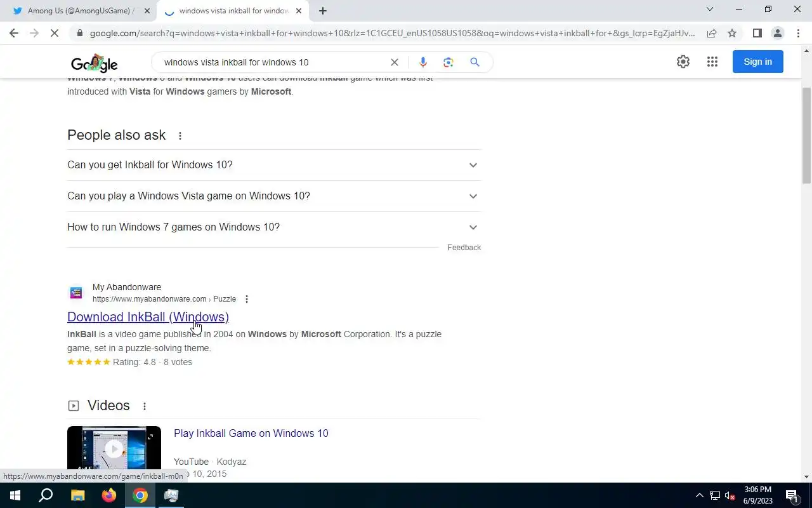
Task: Close the Among Us Twitter tab
Action: point(147,11)
